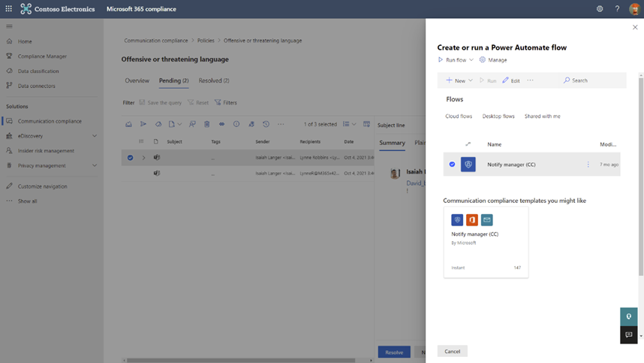Viewport: 644px width, 363px height.
Task: Expand the Privacy management chevron
Action: (95, 165)
